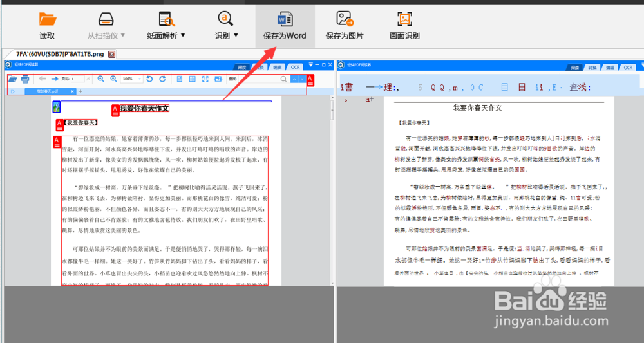Viewport: 644px width, 343px height.
Task: Click rotate clockwise icon in left pane
Action: (163, 79)
